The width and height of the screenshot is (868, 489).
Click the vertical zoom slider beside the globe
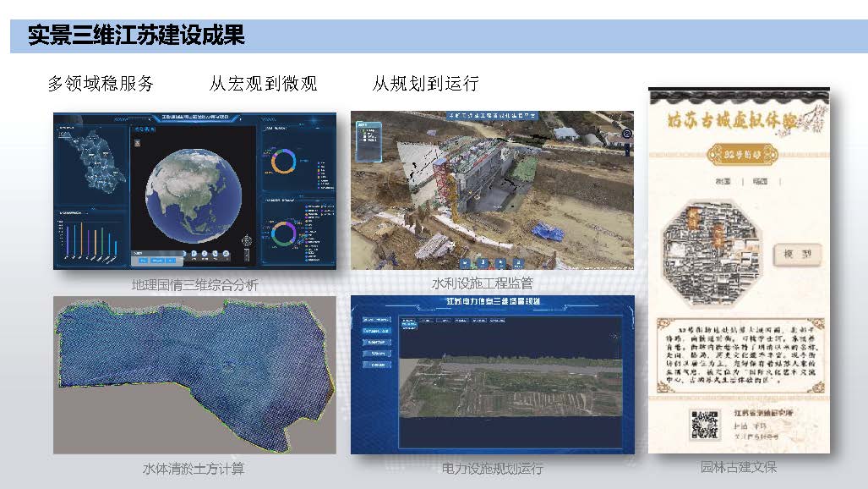pos(246,254)
